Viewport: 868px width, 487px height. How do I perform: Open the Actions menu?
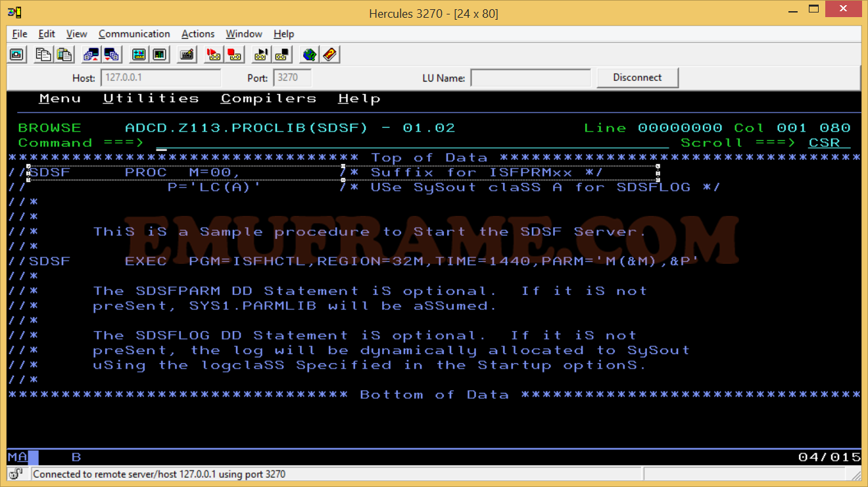(x=198, y=34)
